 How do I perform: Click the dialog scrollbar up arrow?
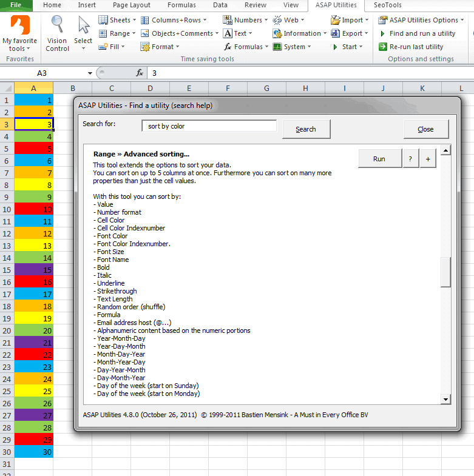[445, 150]
